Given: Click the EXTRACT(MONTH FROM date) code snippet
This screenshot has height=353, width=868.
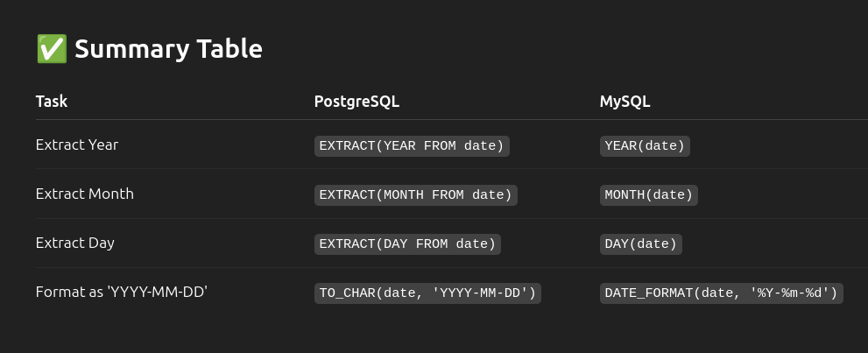Looking at the screenshot, I should [416, 195].
